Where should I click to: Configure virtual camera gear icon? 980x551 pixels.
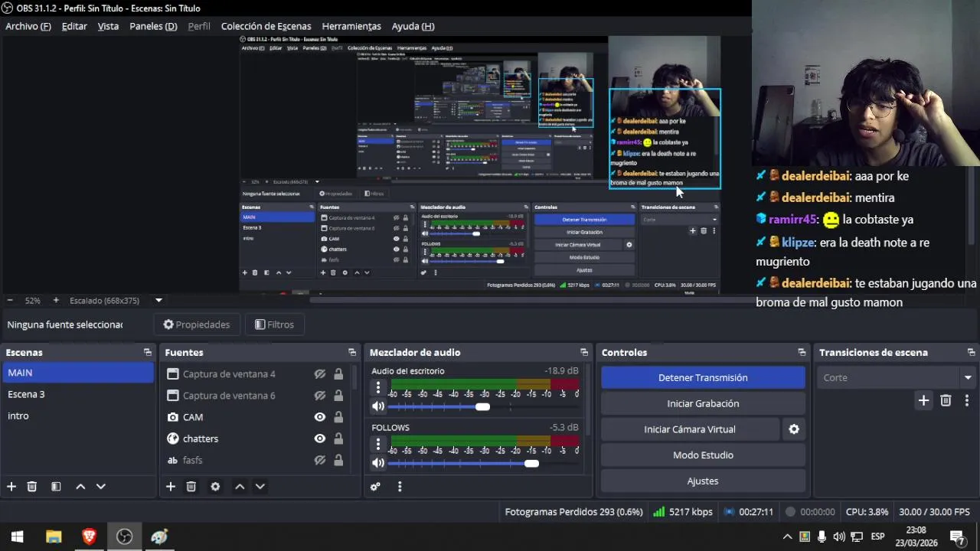[x=794, y=429]
